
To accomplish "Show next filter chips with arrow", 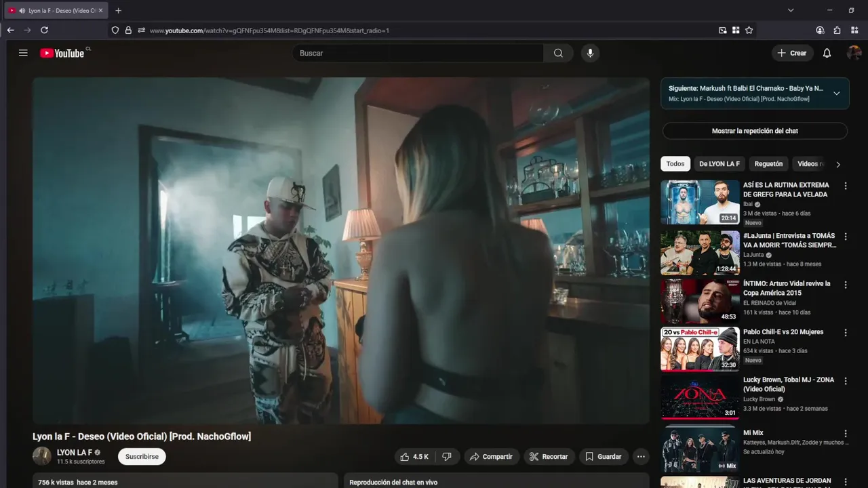I will coord(837,164).
